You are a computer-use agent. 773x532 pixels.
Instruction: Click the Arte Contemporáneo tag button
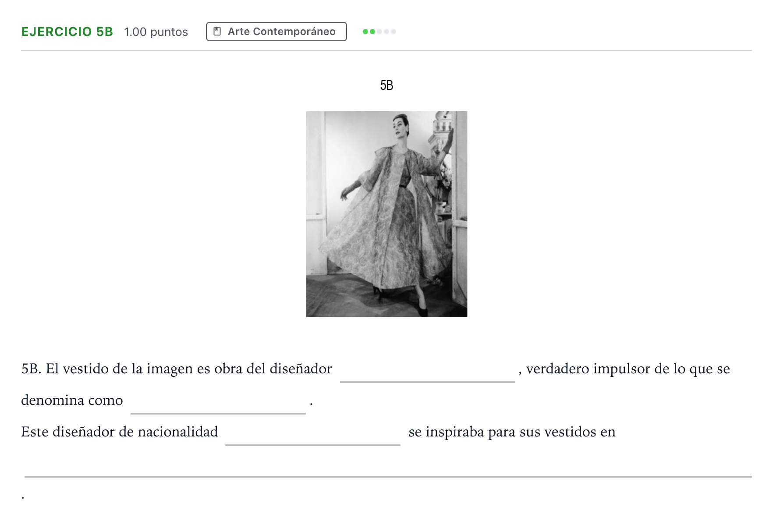tap(276, 32)
